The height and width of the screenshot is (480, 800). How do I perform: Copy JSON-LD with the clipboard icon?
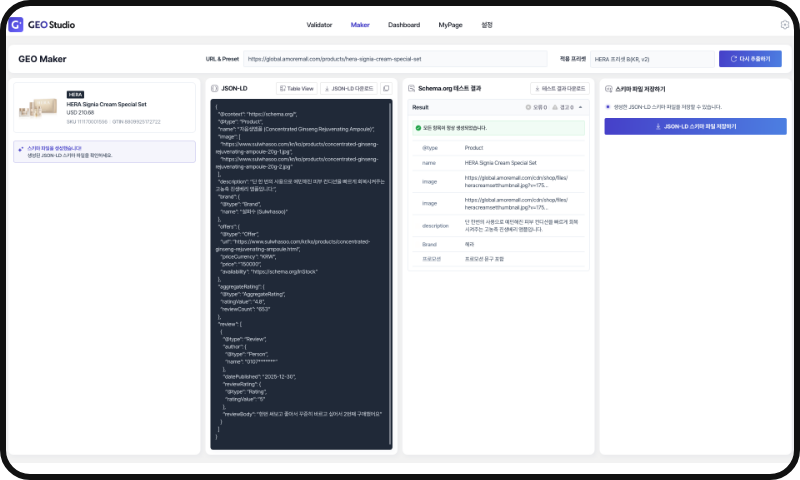(x=386, y=88)
